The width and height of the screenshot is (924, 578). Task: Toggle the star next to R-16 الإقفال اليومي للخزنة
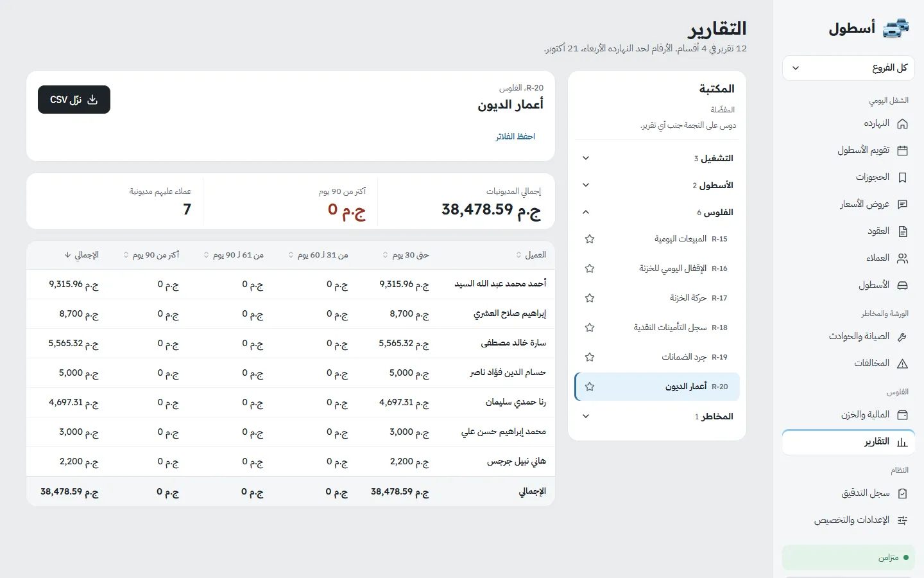(x=590, y=268)
